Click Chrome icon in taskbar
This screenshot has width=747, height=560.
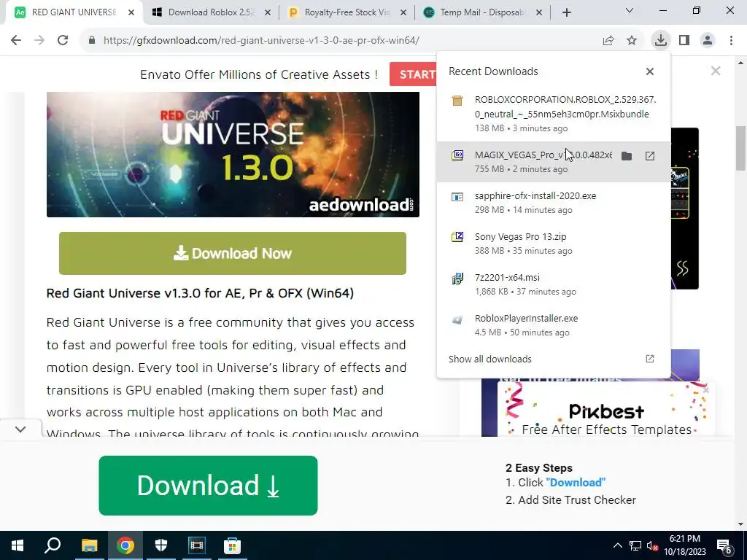(x=125, y=545)
